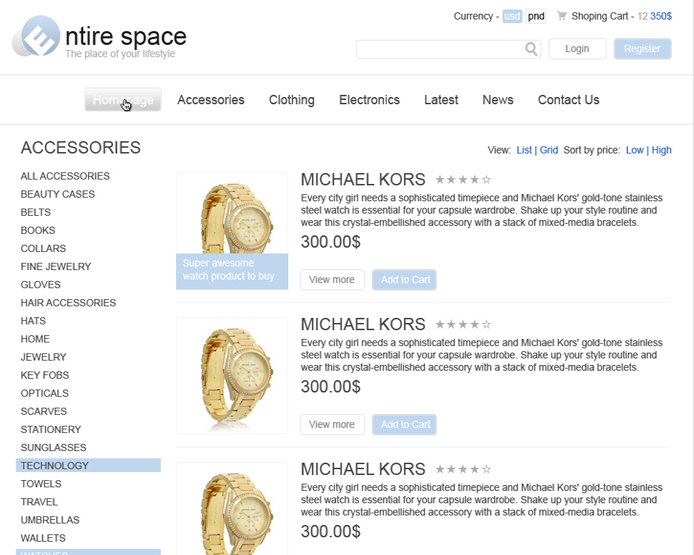Open Electronics navigation item
Viewport: 694px width, 555px height.
coord(369,100)
